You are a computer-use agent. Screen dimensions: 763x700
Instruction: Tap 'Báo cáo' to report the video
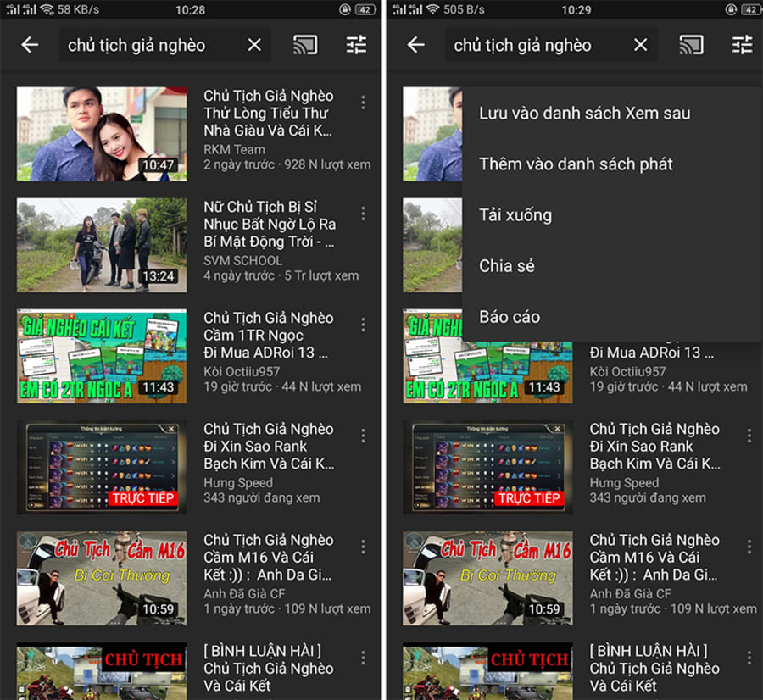click(x=509, y=316)
